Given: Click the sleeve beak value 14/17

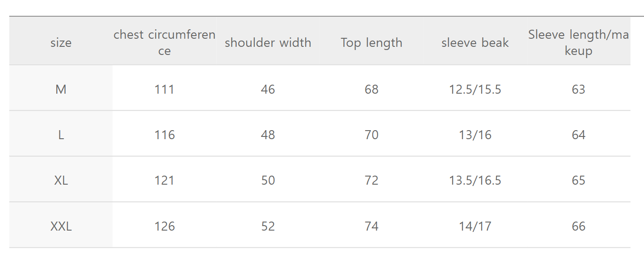Looking at the screenshot, I should [x=475, y=226].
